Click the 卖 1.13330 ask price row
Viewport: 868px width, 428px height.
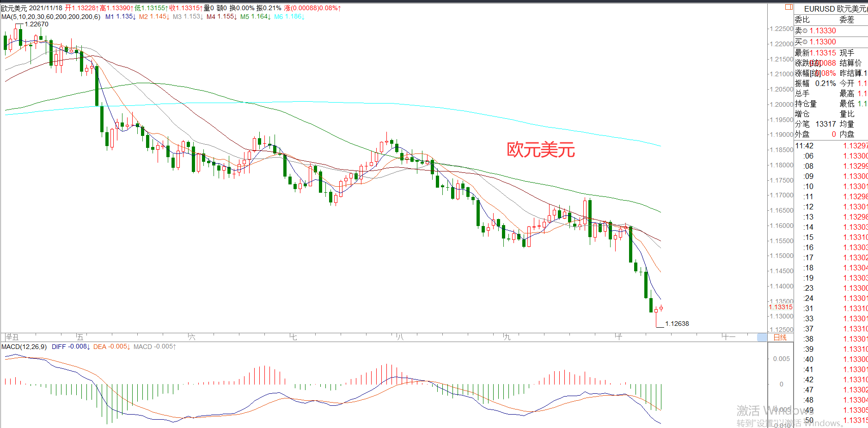pos(831,31)
